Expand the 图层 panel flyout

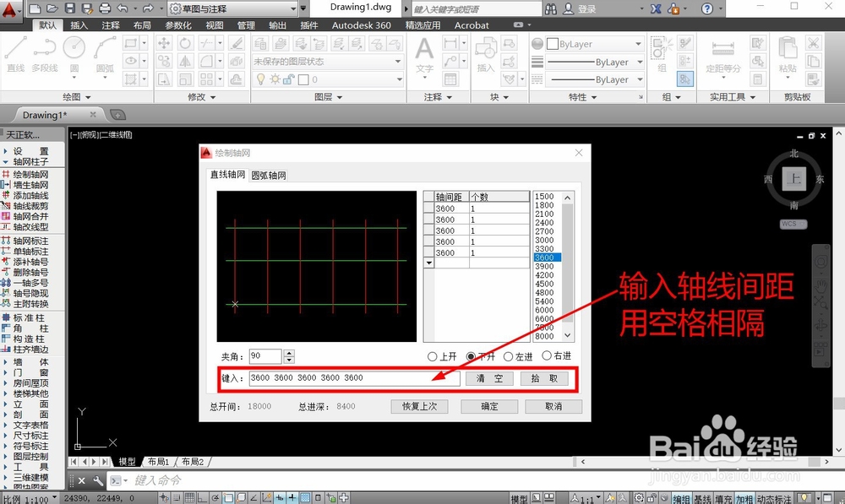(x=328, y=97)
